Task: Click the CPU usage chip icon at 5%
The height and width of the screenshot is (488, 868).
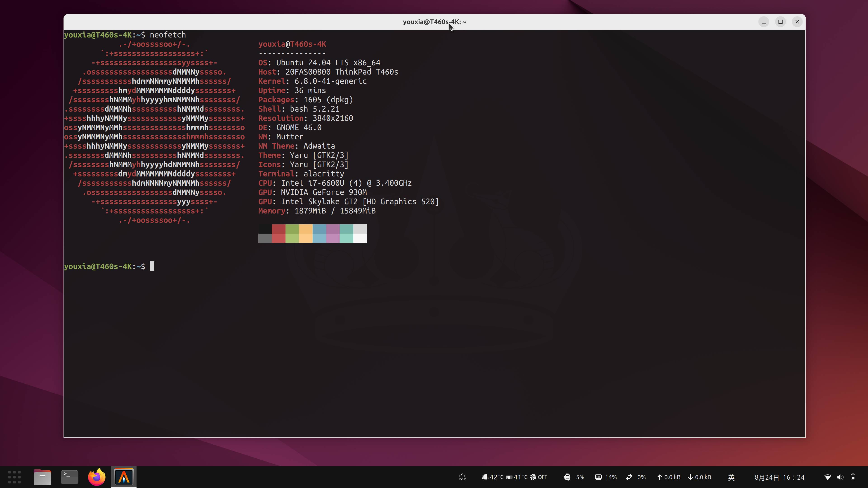Action: 567,477
